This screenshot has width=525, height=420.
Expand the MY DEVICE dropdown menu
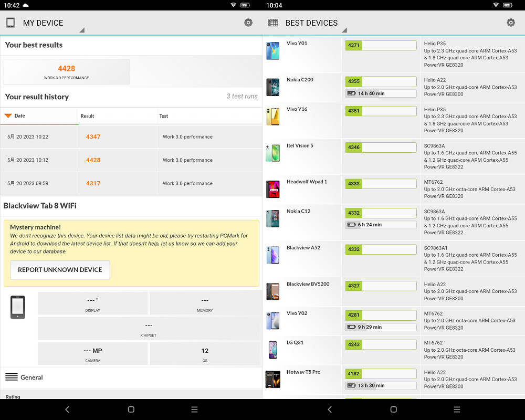click(x=82, y=30)
